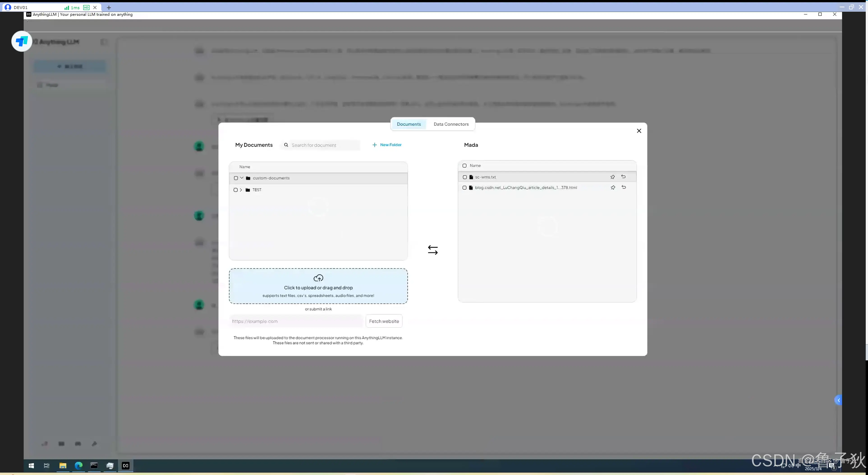
Task: Click the move-documents swap arrows icon
Action: 433,250
